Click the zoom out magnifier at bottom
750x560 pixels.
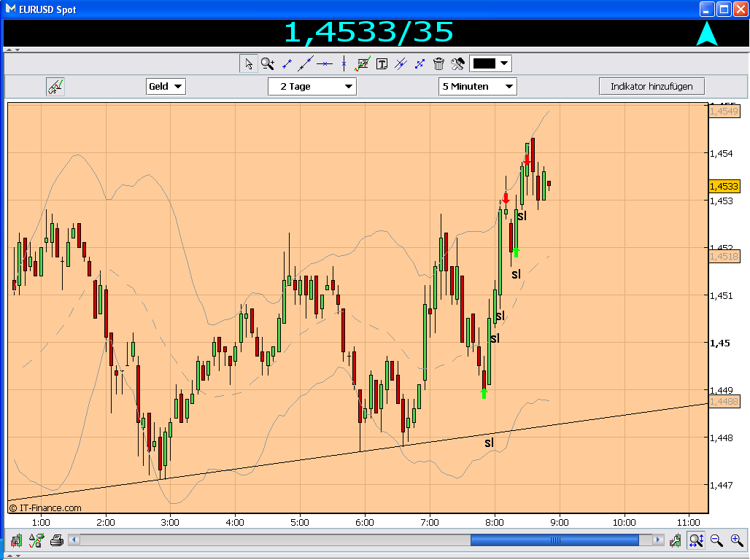(x=716, y=540)
